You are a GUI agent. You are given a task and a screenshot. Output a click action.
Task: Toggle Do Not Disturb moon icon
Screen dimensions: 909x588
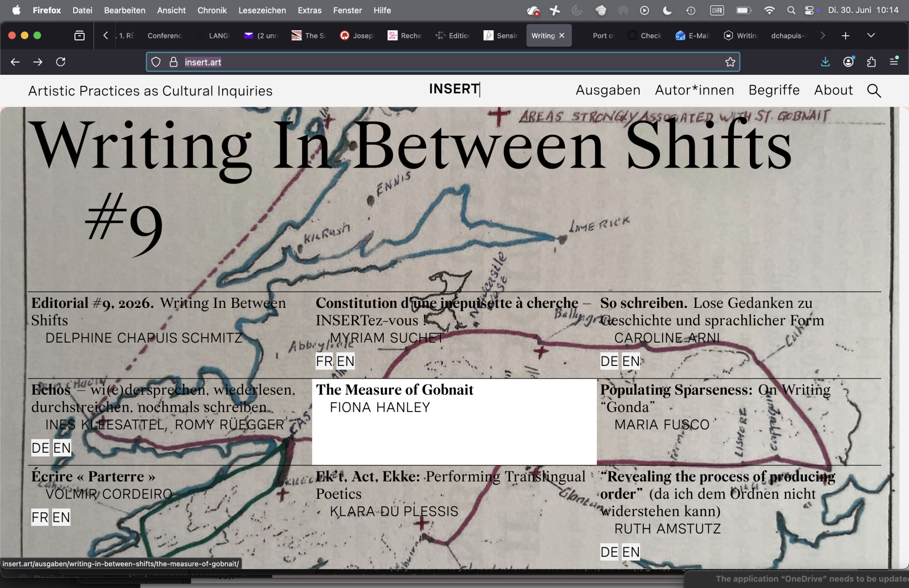[667, 10]
